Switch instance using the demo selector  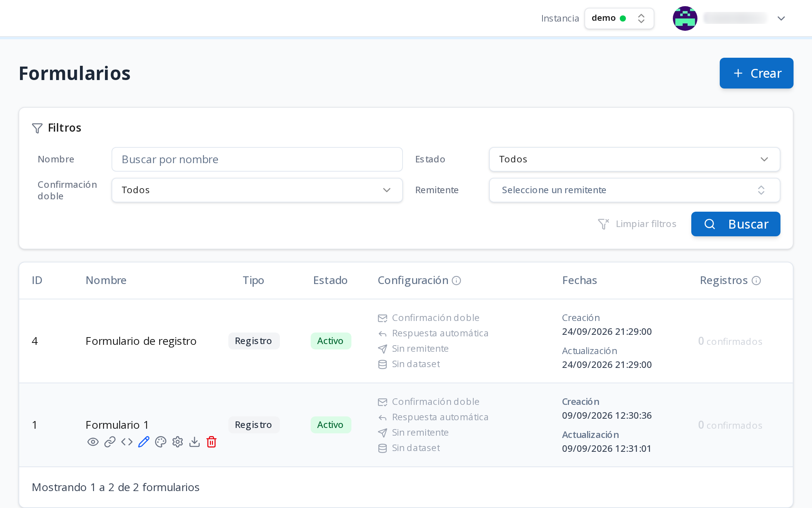(x=619, y=18)
